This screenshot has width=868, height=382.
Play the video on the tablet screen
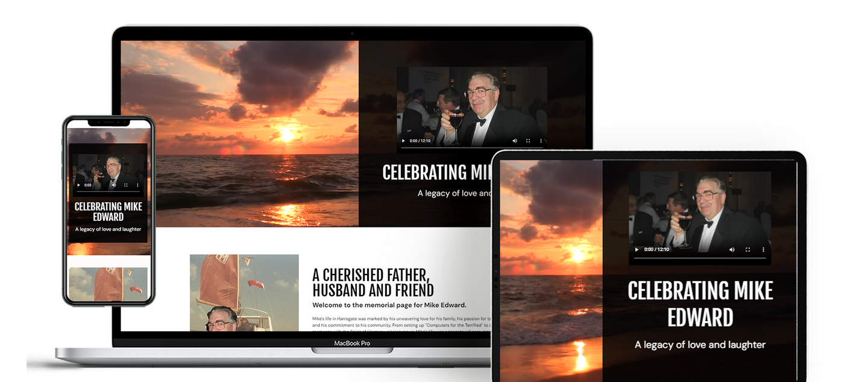(637, 249)
